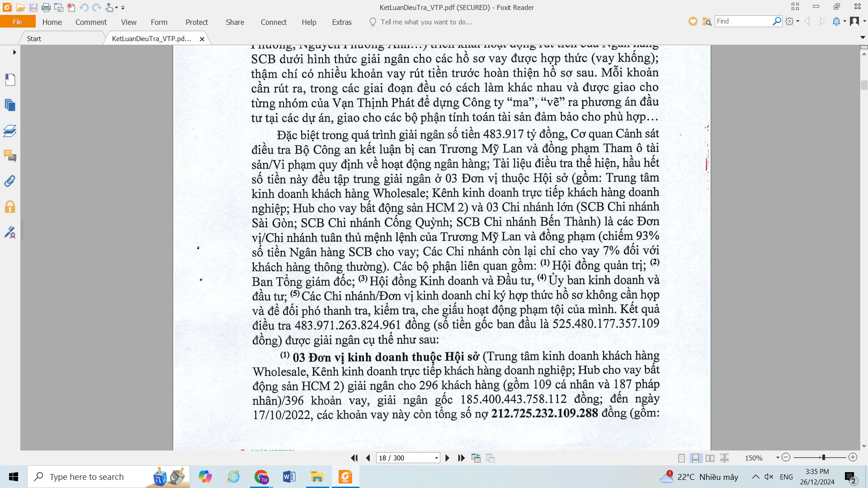
Task: Open the zoom percentage dropdown
Action: [778, 458]
